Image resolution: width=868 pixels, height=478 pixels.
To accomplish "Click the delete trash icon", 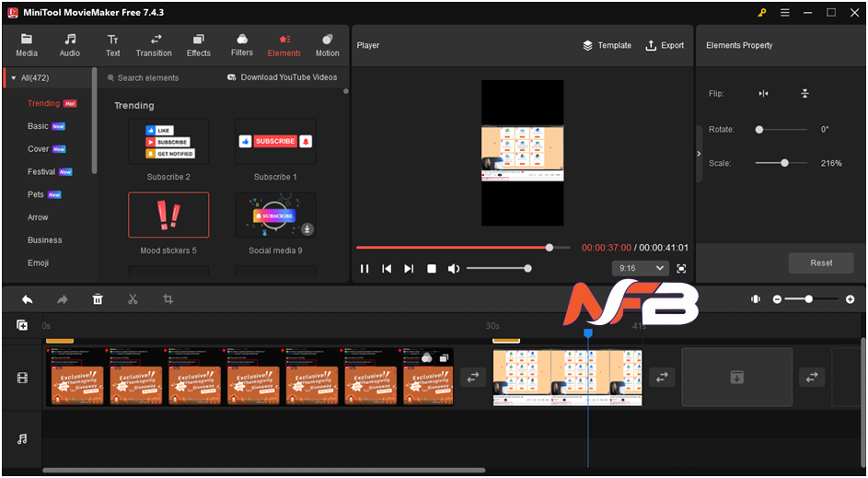I will click(98, 299).
